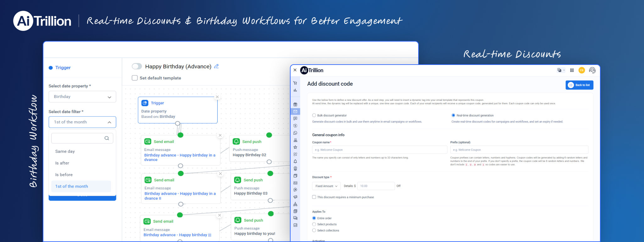Remove the 'Happy birthday in advance' email node
644x242 pixels.
click(220, 135)
